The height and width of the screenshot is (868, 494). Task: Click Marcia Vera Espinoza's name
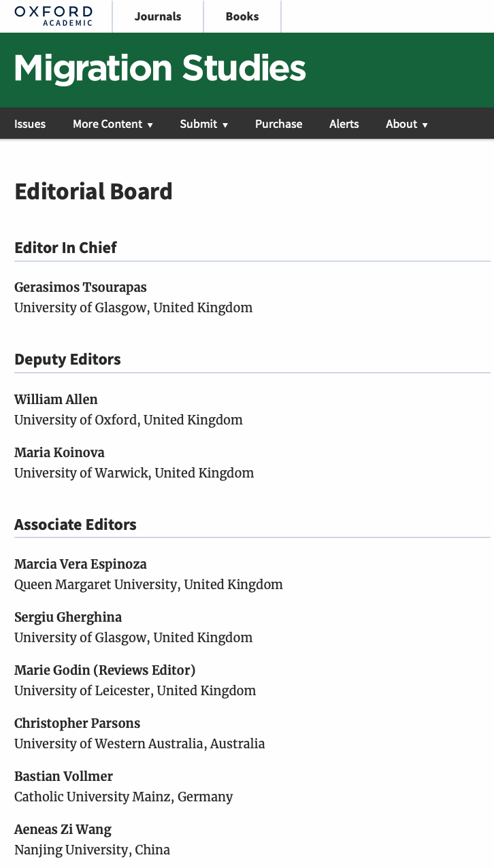pos(80,564)
